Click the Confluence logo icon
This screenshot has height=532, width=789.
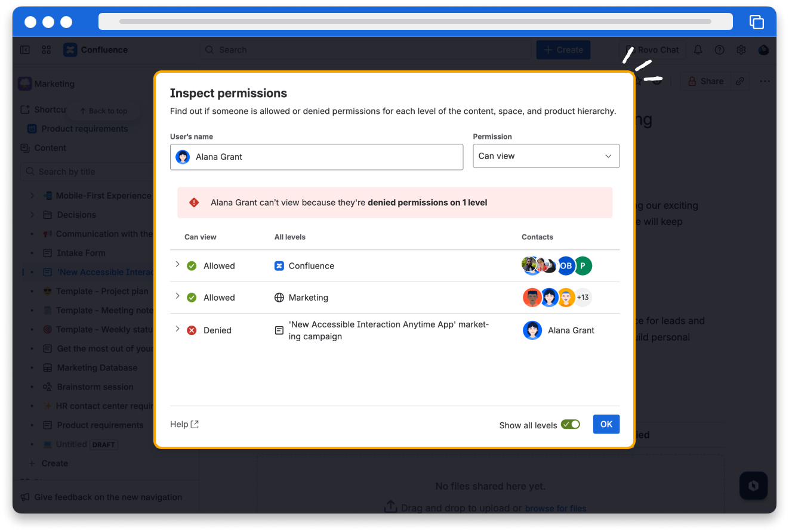tap(70, 50)
